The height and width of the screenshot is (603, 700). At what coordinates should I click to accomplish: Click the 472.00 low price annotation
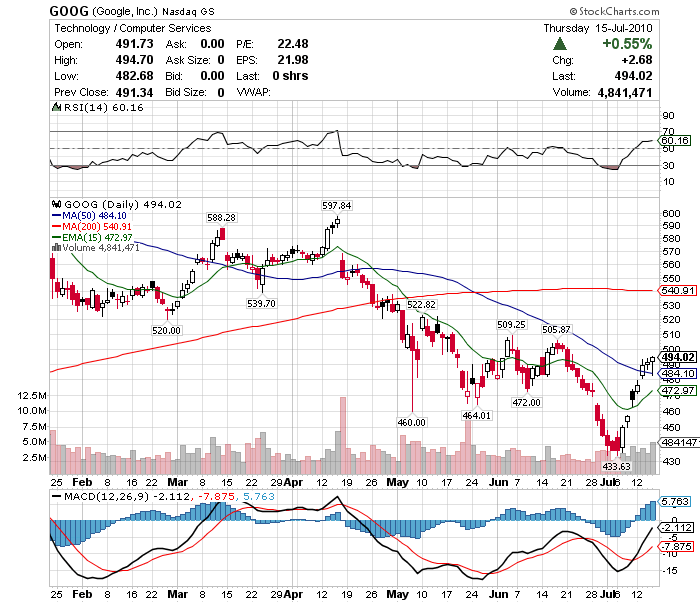tap(526, 402)
